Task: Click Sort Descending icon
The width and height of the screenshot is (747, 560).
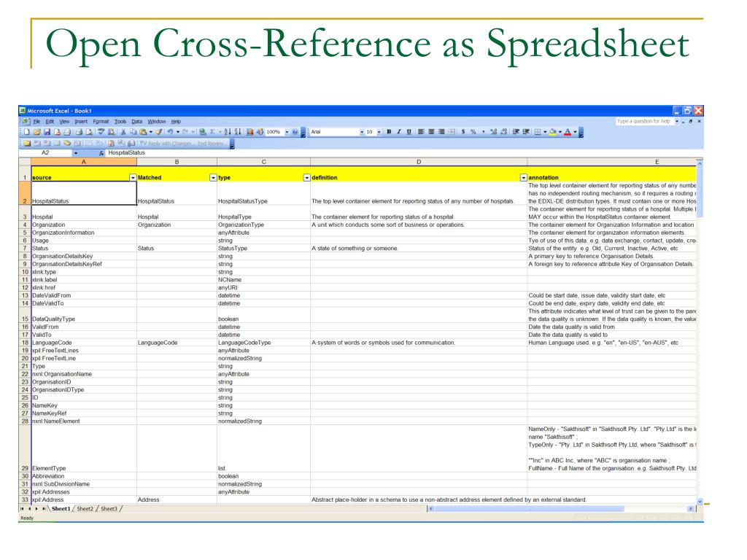Action: [x=238, y=132]
